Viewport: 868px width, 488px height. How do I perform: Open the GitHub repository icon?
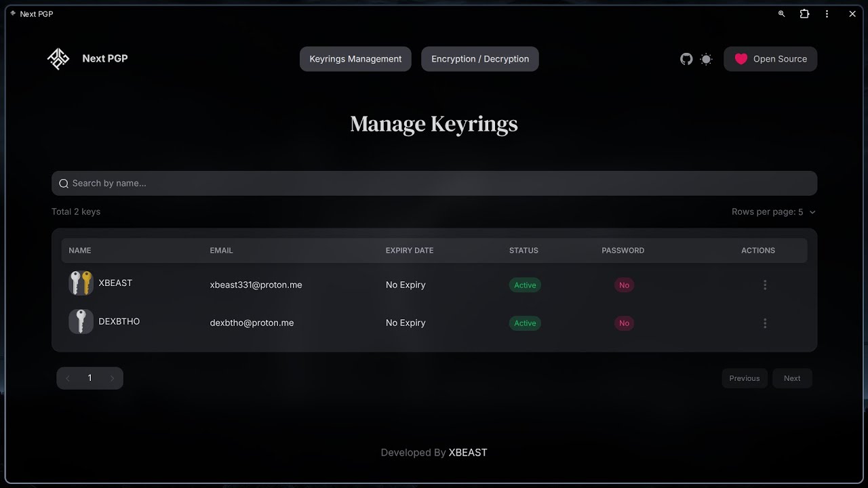point(686,59)
